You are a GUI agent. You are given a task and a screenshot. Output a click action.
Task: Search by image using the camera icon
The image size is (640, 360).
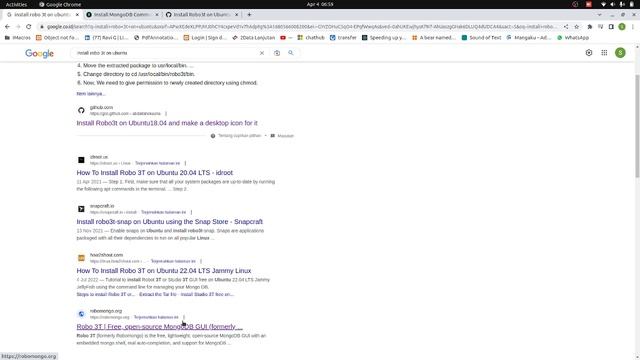pos(277,53)
